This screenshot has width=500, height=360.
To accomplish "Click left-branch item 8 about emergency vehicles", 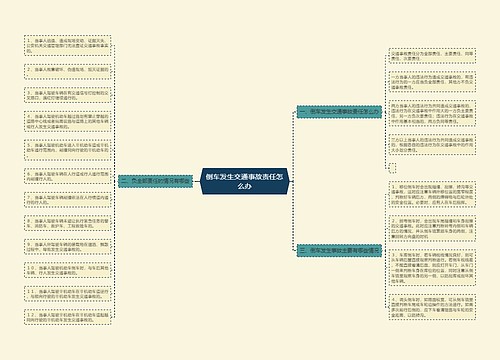I will tap(68, 223).
